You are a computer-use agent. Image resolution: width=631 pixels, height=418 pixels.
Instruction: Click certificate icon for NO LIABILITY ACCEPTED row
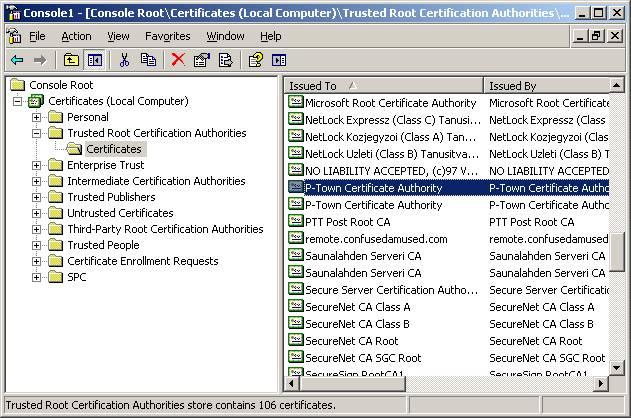click(295, 170)
